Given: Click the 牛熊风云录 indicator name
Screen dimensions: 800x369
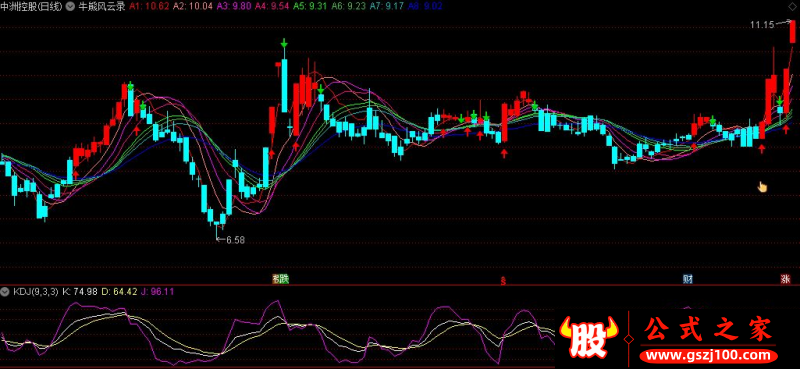Looking at the screenshot, I should pos(102,7).
